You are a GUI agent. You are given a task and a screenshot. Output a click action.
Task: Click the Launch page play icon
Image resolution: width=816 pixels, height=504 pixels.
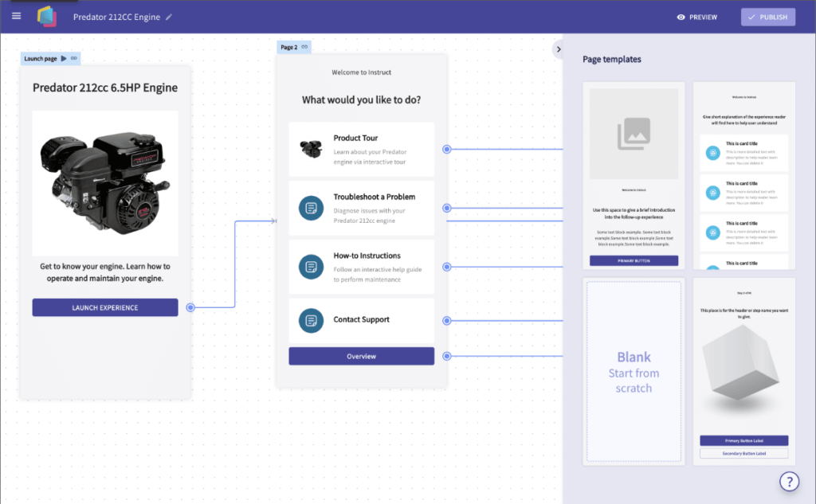(64, 58)
